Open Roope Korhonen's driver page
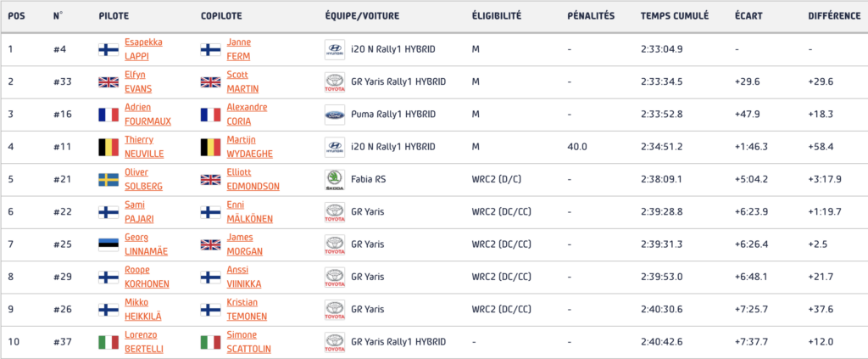Viewport: 868px width, 359px height. (x=147, y=277)
